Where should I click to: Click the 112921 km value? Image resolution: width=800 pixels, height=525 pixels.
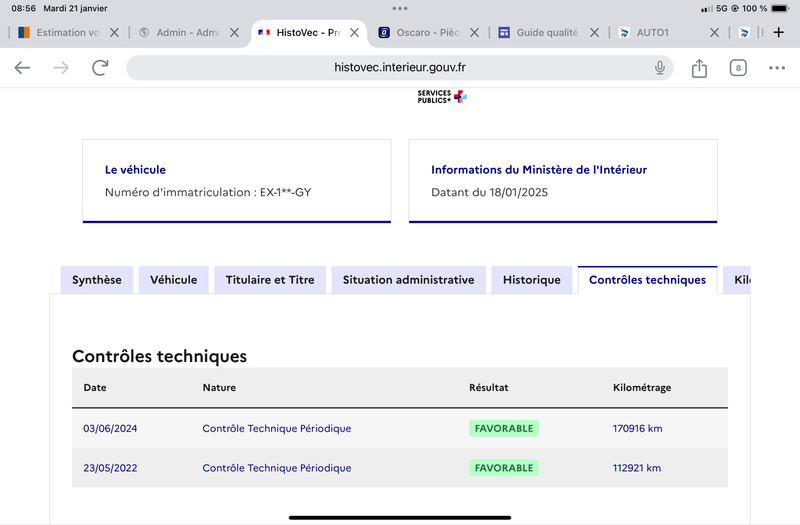637,468
